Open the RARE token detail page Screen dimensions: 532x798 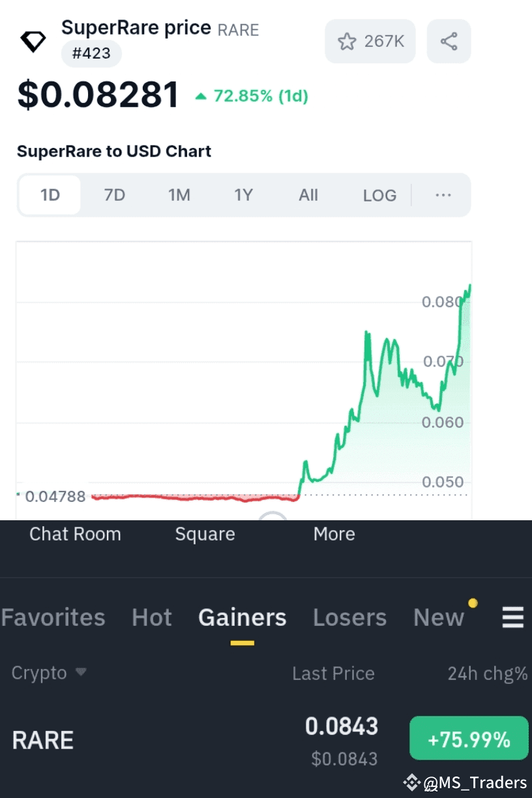[42, 739]
